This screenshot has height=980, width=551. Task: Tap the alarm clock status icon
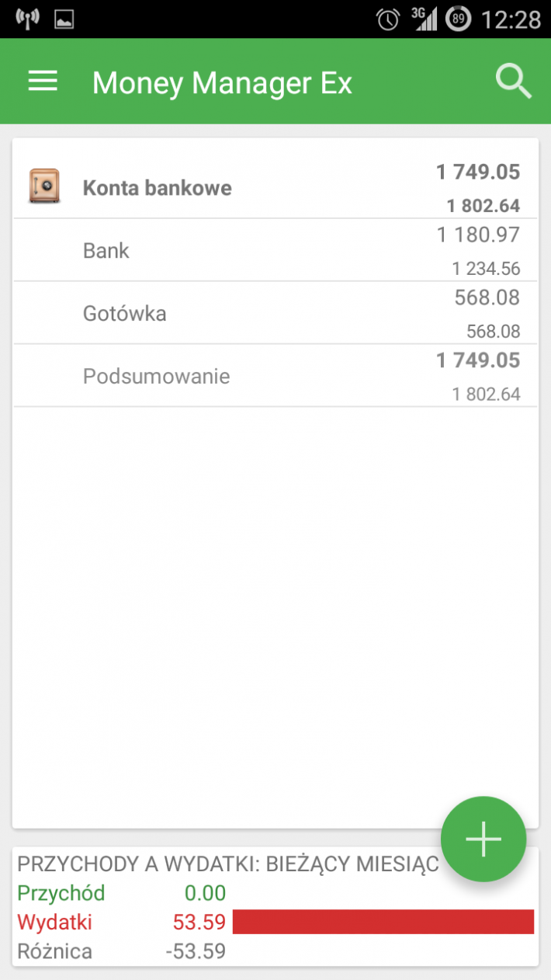[387, 19]
